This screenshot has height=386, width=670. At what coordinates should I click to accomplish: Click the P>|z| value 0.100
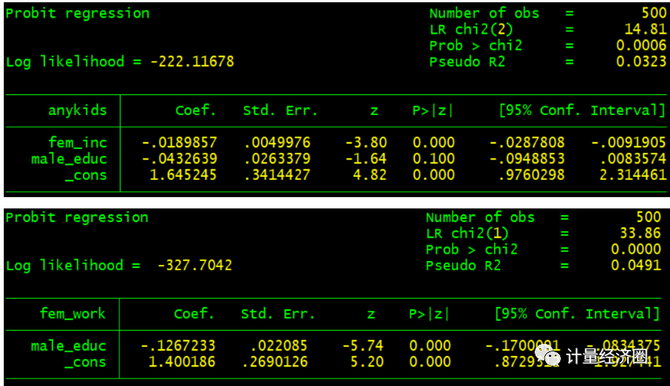tap(434, 159)
